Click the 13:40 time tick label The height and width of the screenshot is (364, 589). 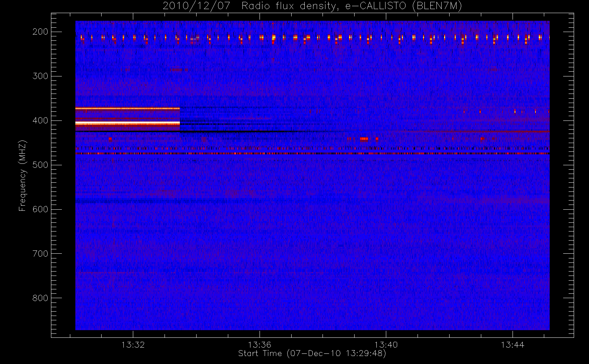coord(386,345)
